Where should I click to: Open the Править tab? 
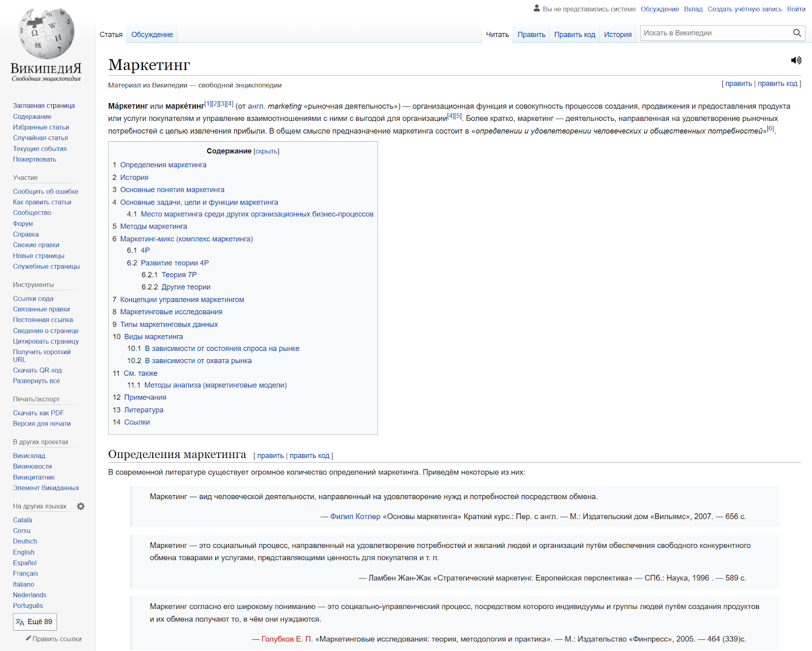point(531,35)
